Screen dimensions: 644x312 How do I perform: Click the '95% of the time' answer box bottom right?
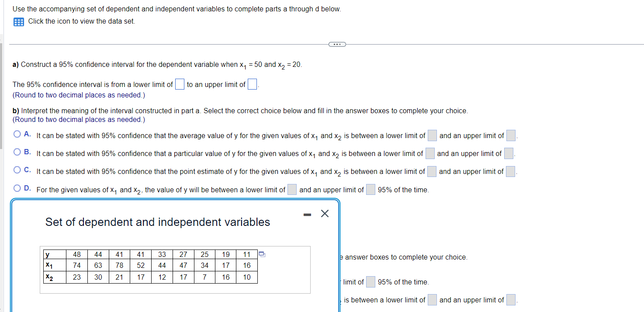tap(370, 282)
